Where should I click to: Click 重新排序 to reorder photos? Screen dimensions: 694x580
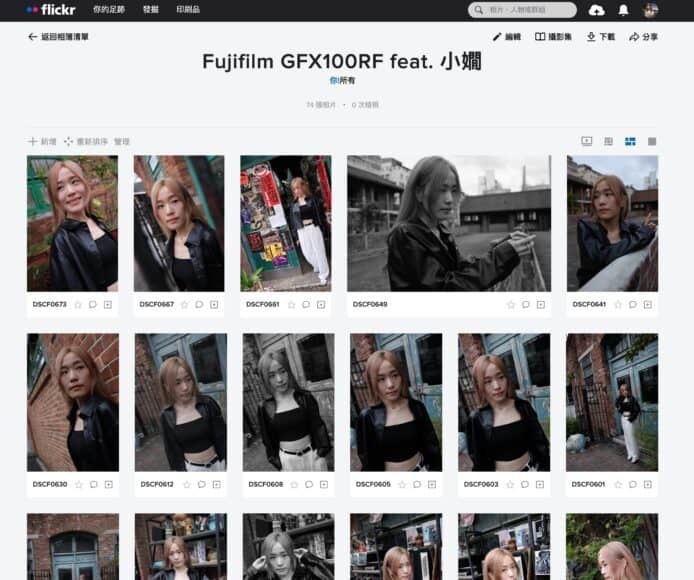pyautogui.click(x=85, y=142)
